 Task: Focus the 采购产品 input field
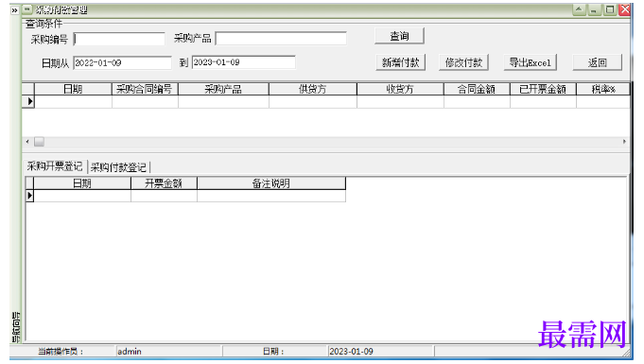[281, 39]
